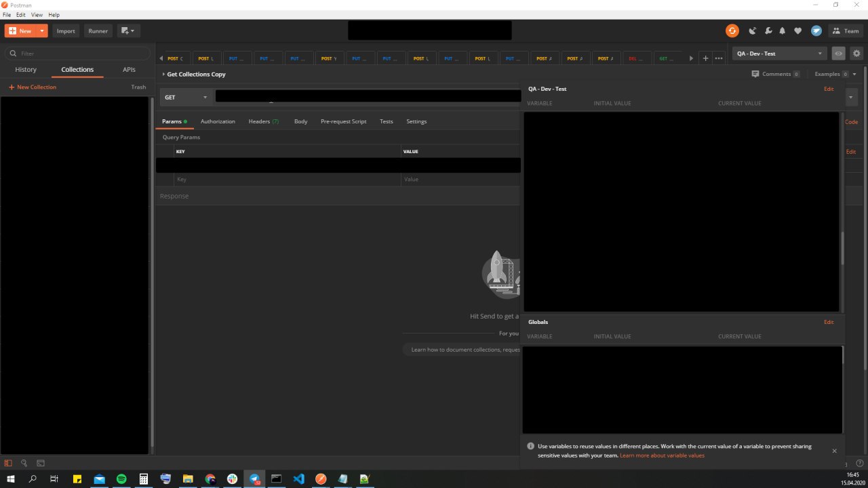Image resolution: width=868 pixels, height=488 pixels.
Task: Open the Comments panel
Action: (x=775, y=74)
